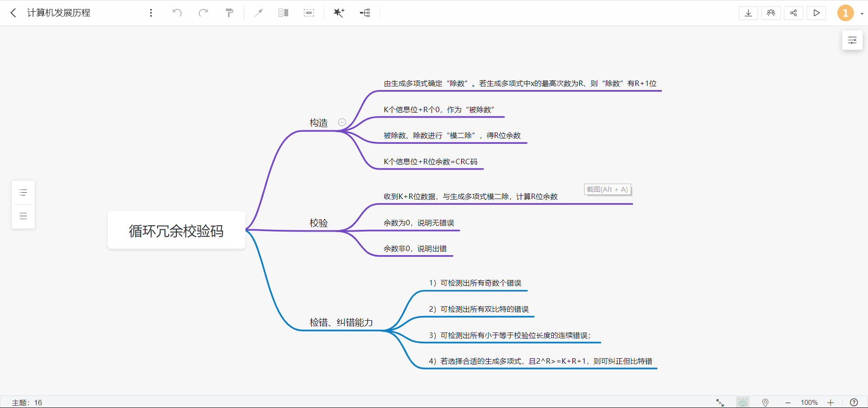
Task: Click the relationship line arrow tool
Action: tap(259, 13)
